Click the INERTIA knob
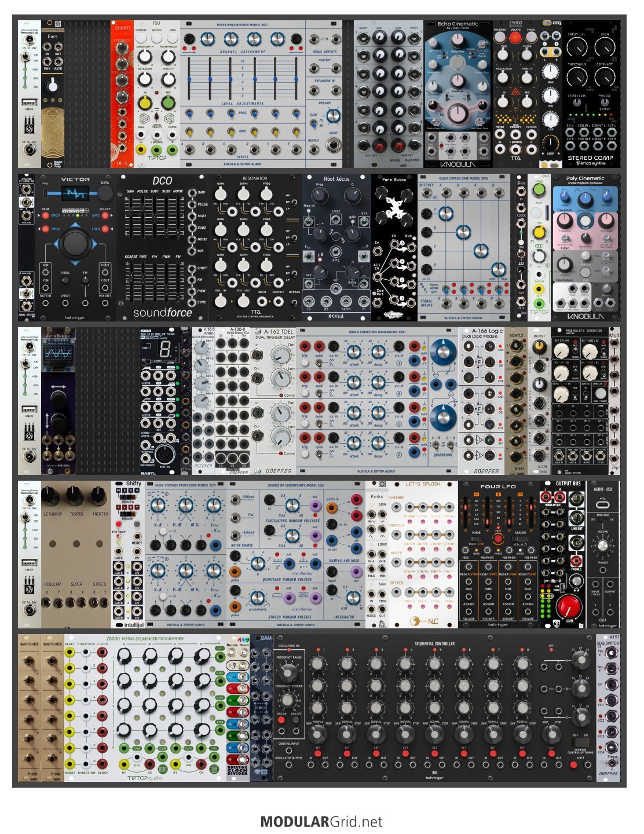 (x=99, y=497)
